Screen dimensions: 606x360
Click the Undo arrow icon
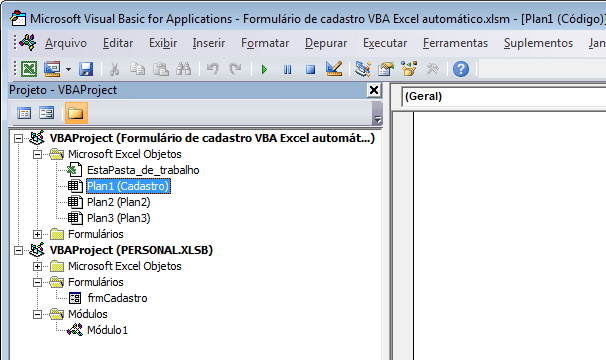[x=212, y=69]
